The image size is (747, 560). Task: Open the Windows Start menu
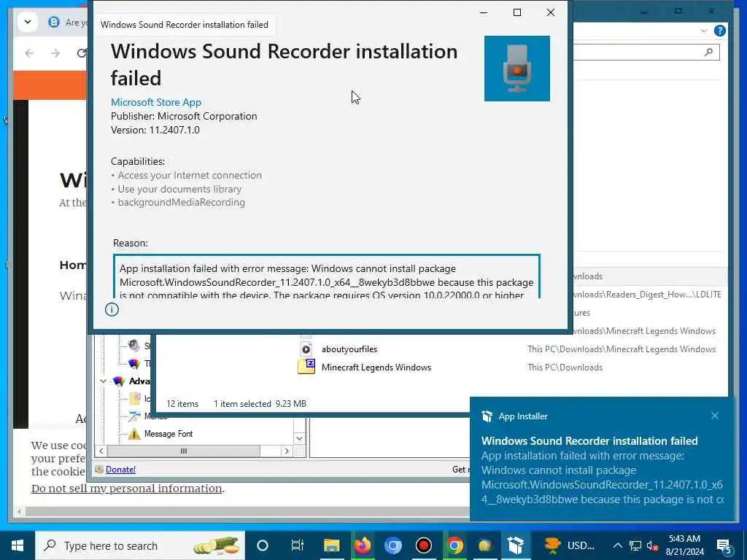18,545
